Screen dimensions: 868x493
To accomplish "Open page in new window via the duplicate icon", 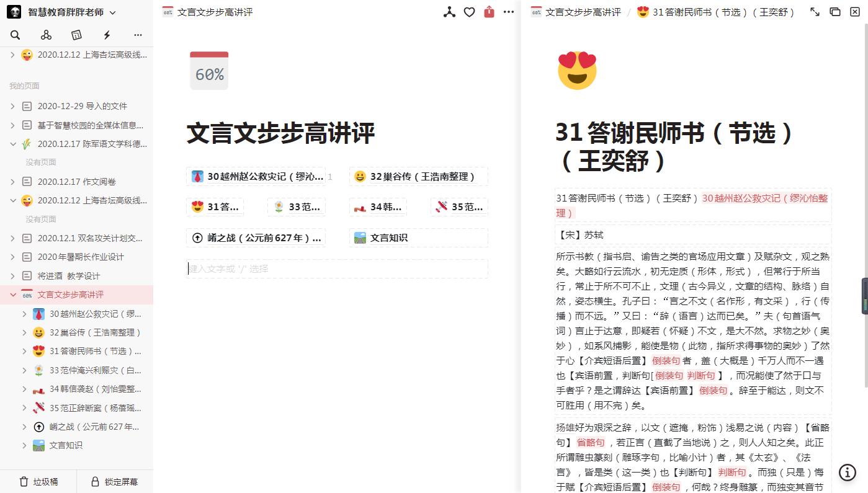I will point(834,12).
